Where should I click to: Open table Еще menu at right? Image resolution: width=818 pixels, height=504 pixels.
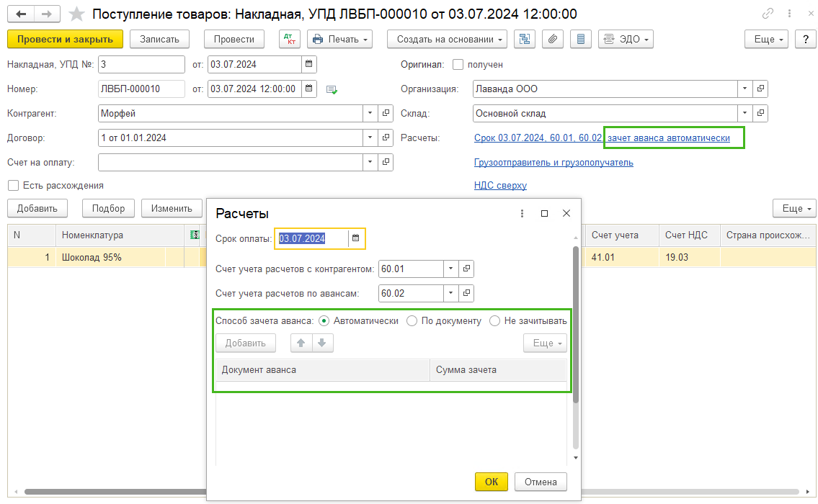coord(794,209)
